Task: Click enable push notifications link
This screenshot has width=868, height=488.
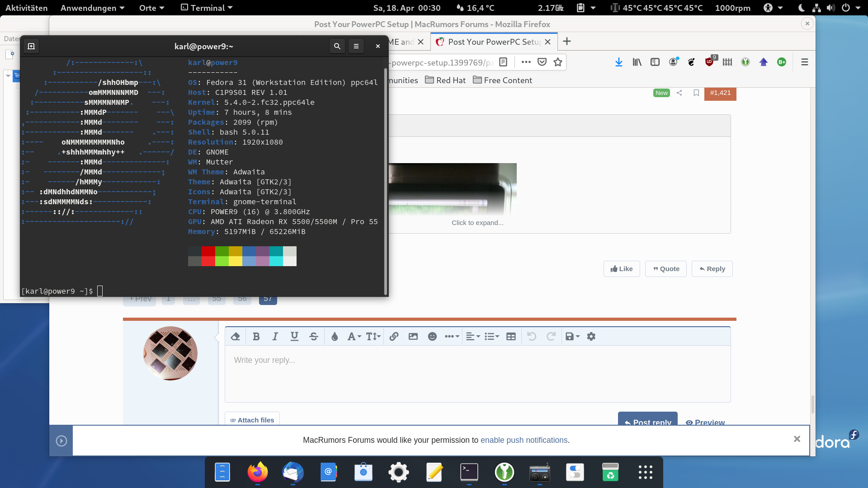Action: 524,440
